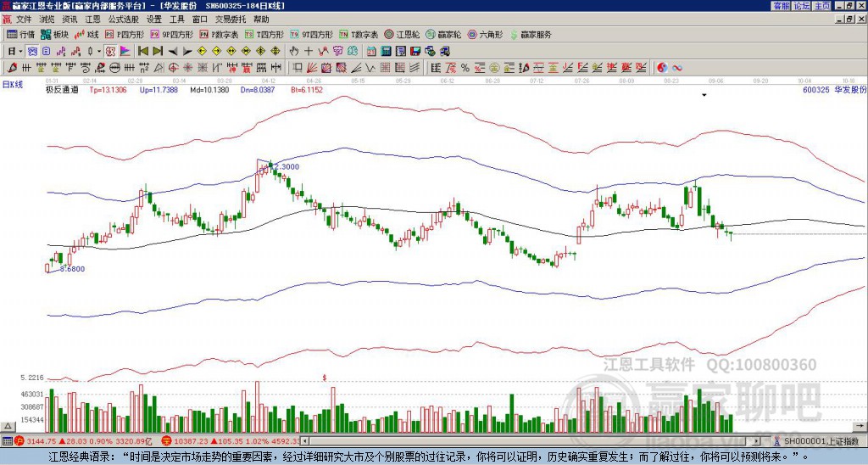Open the 帮助 menu
The width and height of the screenshot is (868, 465).
(x=261, y=20)
